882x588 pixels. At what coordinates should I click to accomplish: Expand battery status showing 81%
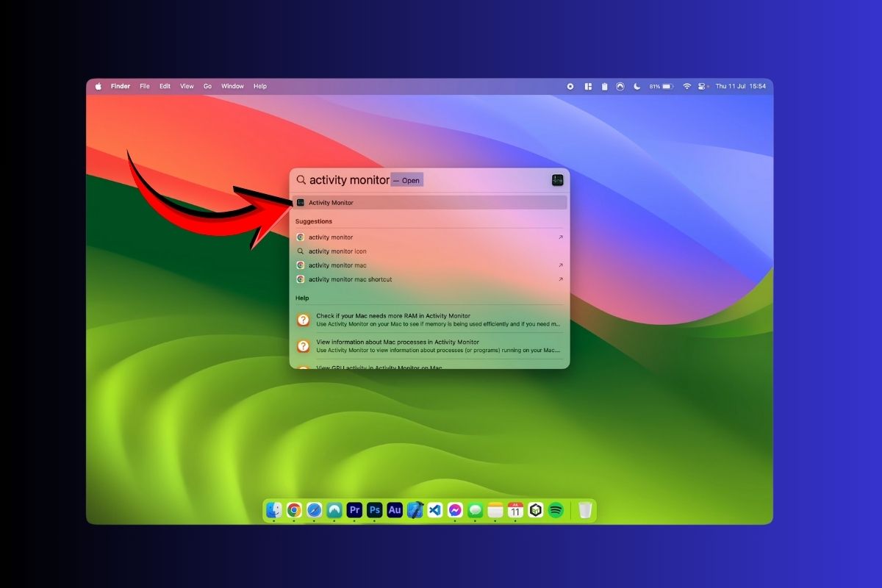click(x=661, y=86)
